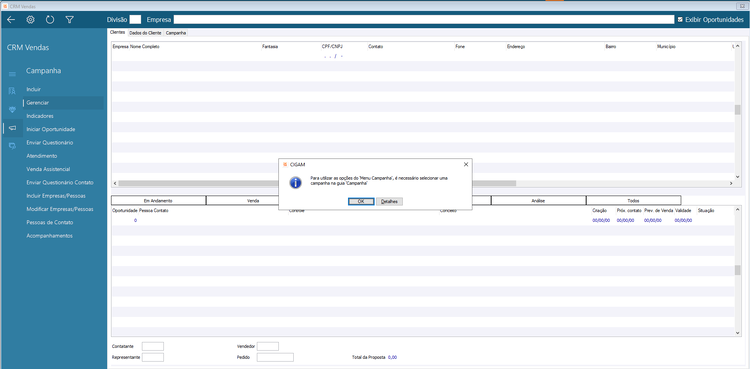Screen dimensions: 750x369
Task: Open the settings gear icon
Action: click(x=30, y=20)
